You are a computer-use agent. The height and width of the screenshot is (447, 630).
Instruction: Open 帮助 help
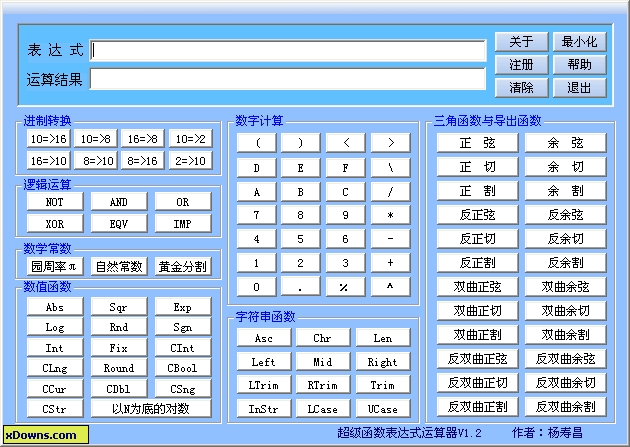(579, 65)
